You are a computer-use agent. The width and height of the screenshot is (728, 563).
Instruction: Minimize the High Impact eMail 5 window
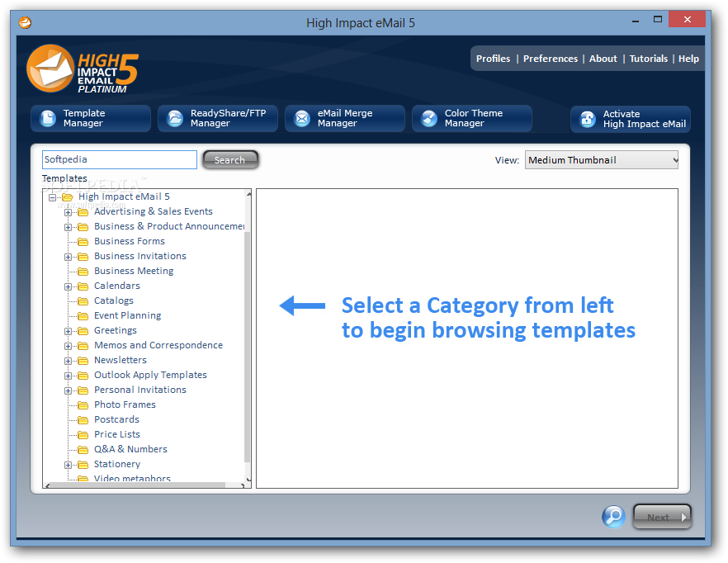point(636,21)
